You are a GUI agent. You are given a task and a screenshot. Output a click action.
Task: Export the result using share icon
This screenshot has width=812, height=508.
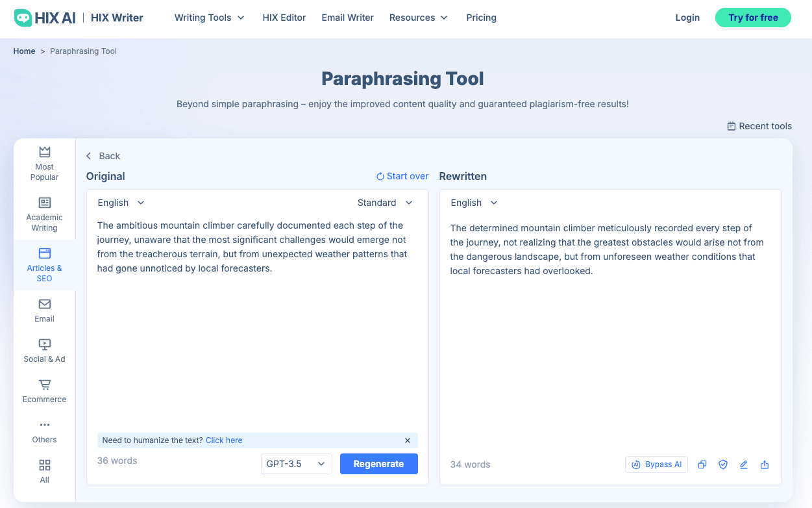(764, 464)
